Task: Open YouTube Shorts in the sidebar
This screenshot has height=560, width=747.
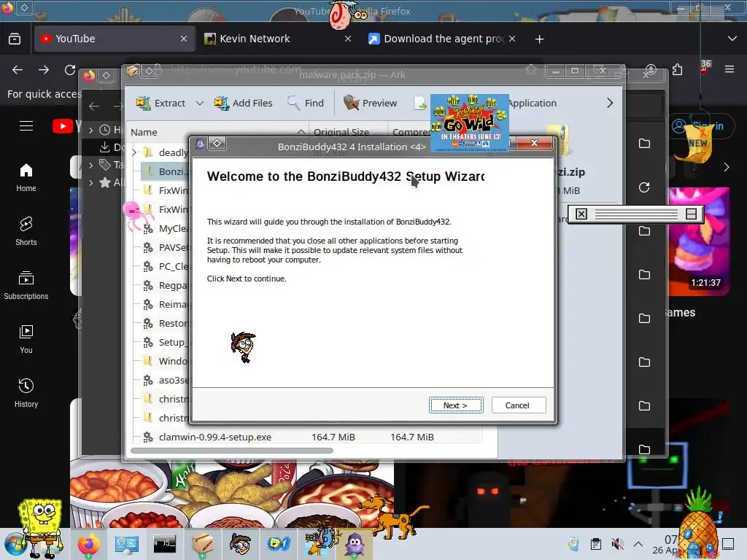Action: click(x=26, y=231)
